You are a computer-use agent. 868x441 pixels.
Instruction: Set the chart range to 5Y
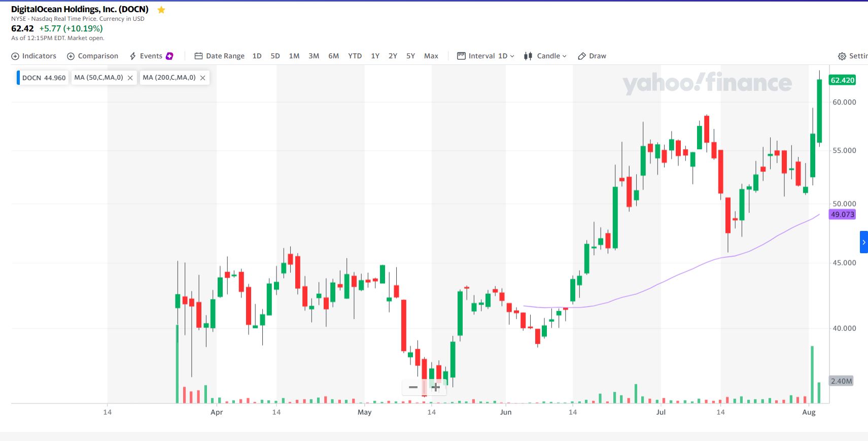tap(411, 56)
